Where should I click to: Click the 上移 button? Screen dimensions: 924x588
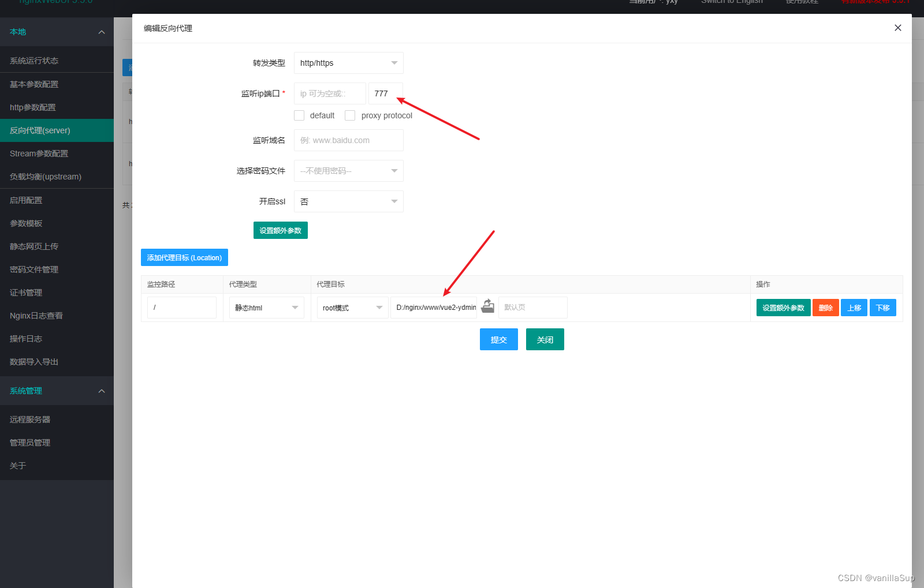(854, 308)
